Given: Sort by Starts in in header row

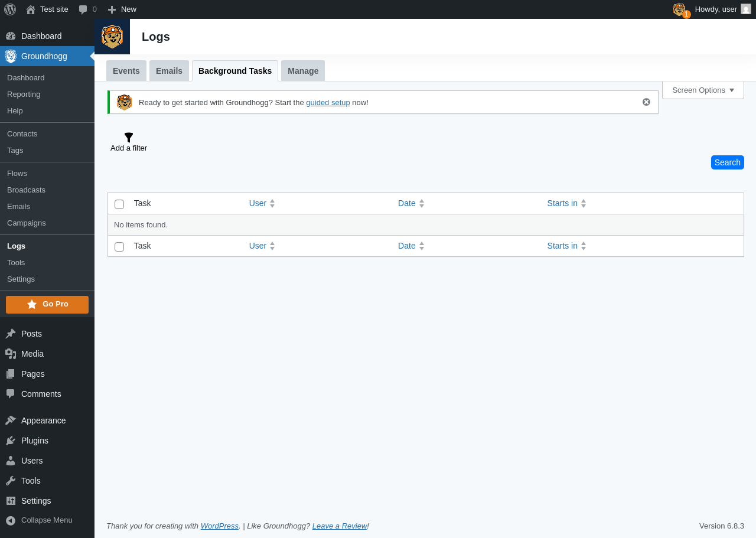Looking at the screenshot, I should point(566,203).
